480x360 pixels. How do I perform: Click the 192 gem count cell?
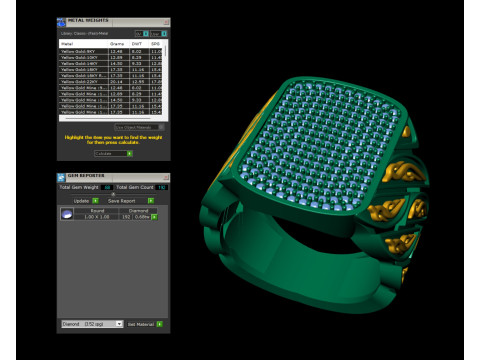tap(126, 217)
